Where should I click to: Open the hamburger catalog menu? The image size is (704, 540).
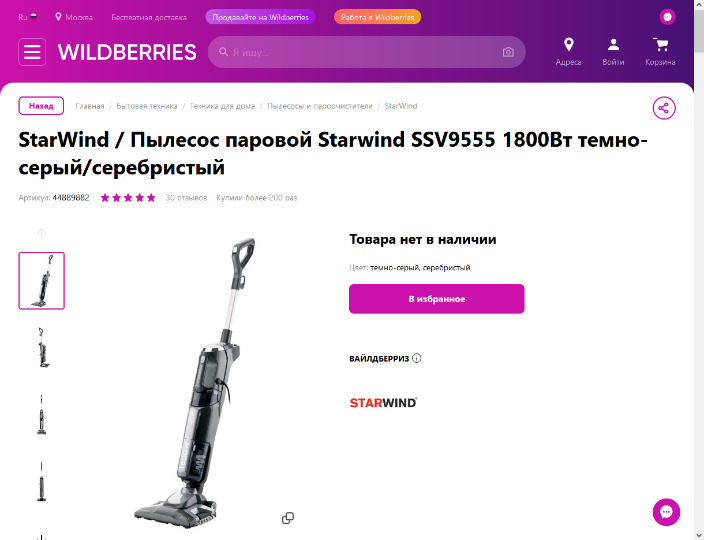[32, 52]
